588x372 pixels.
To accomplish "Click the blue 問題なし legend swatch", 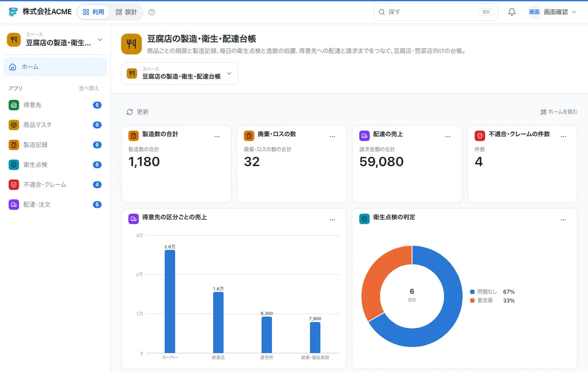I will point(472,292).
